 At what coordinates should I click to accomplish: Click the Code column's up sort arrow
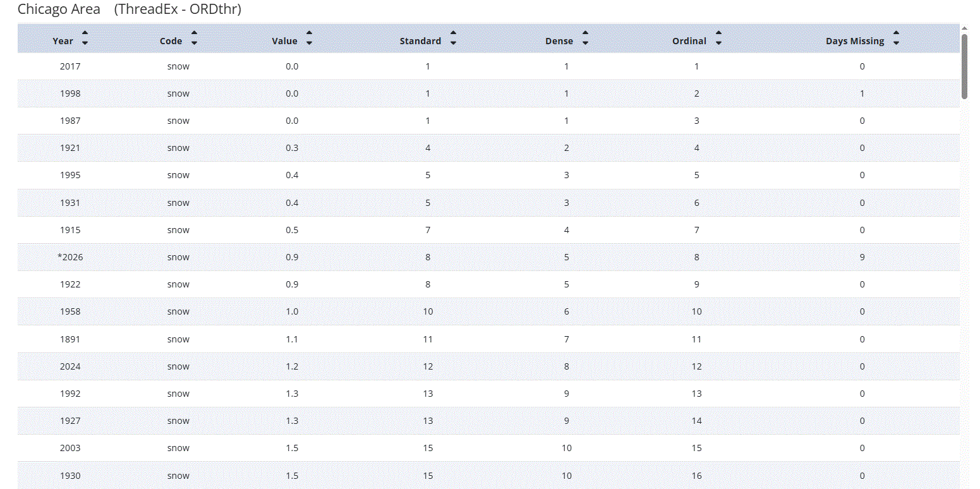point(194,33)
